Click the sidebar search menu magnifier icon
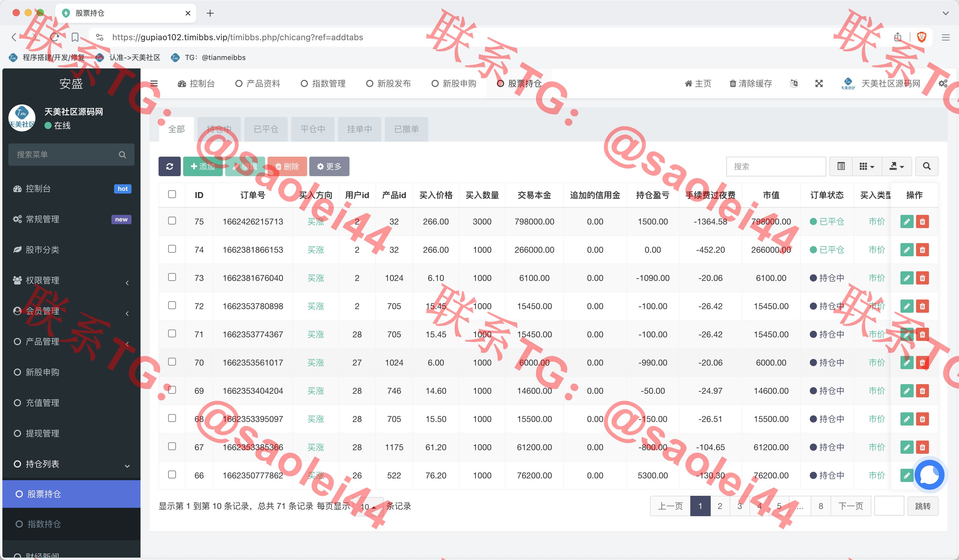The width and height of the screenshot is (959, 560). click(122, 155)
